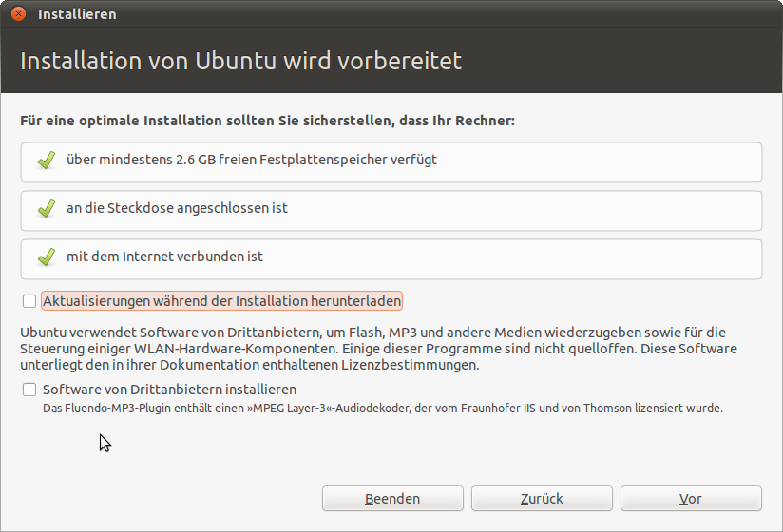The width and height of the screenshot is (783, 532).
Task: Select the 'mit dem Internet verbunden ist' text
Action: coord(164,257)
